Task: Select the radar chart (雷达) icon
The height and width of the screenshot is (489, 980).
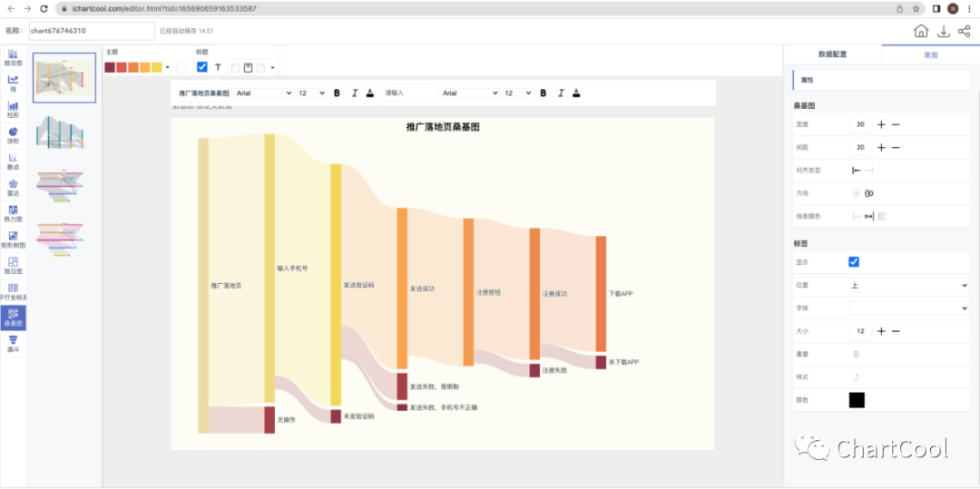Action: pyautogui.click(x=13, y=187)
